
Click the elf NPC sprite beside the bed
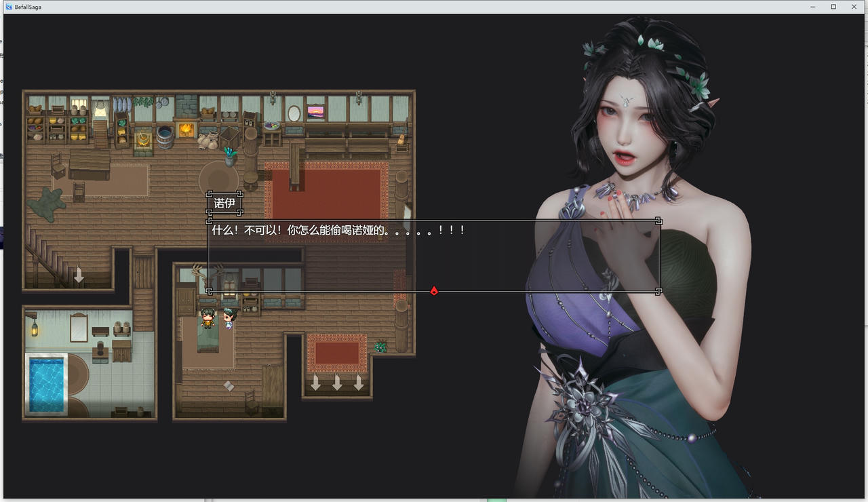229,320
